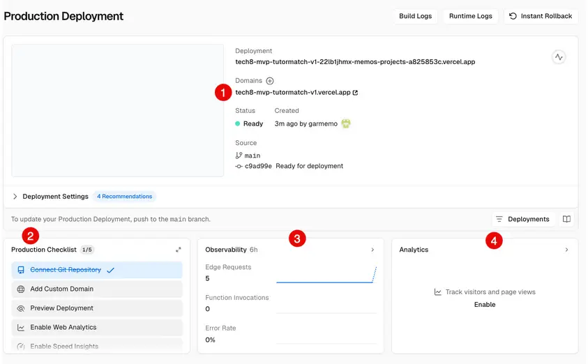
Task: Click the Edge Requests value 5
Action: [x=207, y=278]
